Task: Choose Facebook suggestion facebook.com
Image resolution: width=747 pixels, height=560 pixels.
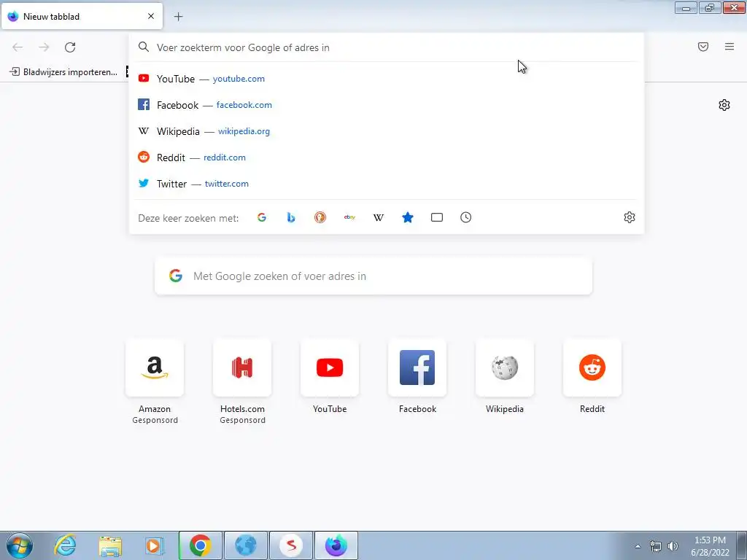Action: coord(387,105)
